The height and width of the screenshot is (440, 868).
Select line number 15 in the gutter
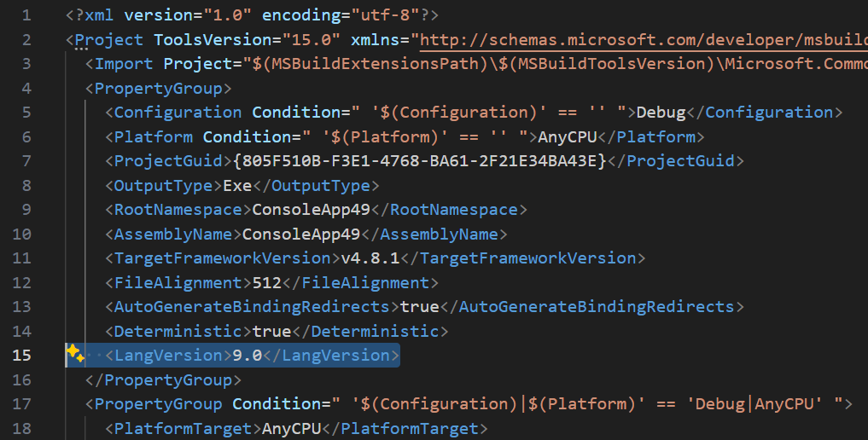pos(21,356)
